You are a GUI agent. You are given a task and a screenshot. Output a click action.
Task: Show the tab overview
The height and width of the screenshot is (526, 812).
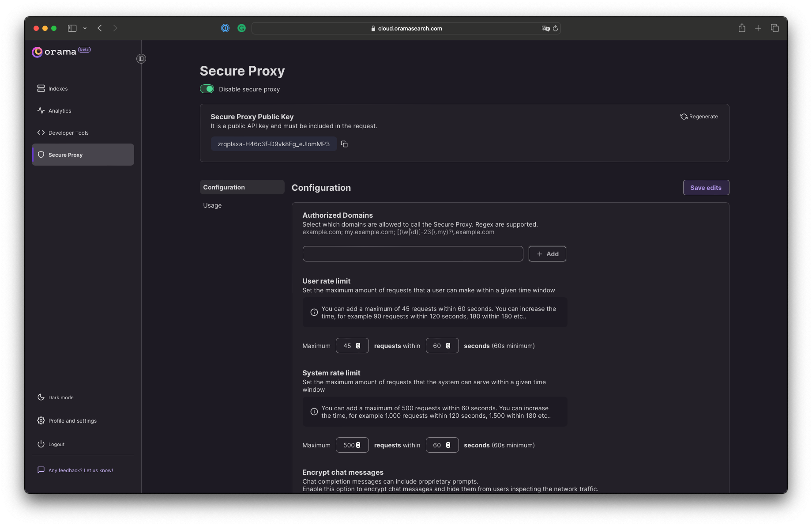[775, 28]
